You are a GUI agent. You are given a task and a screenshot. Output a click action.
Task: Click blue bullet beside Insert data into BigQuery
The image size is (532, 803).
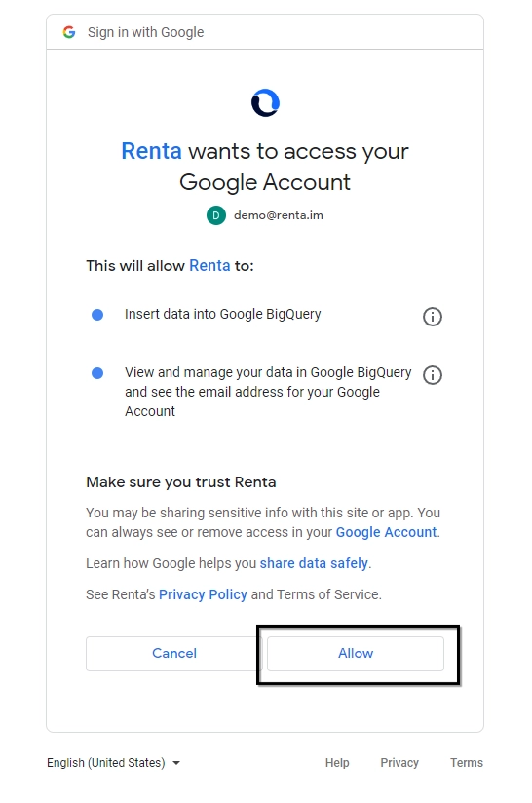coord(97,315)
